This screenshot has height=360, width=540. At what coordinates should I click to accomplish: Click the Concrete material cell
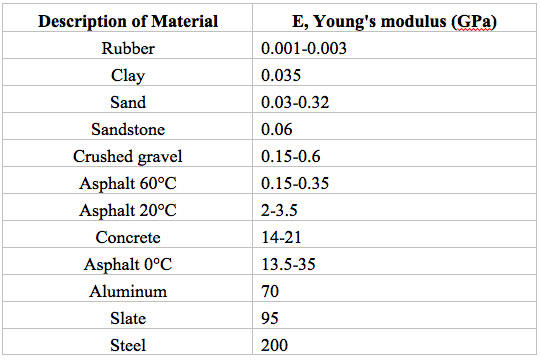(127, 234)
